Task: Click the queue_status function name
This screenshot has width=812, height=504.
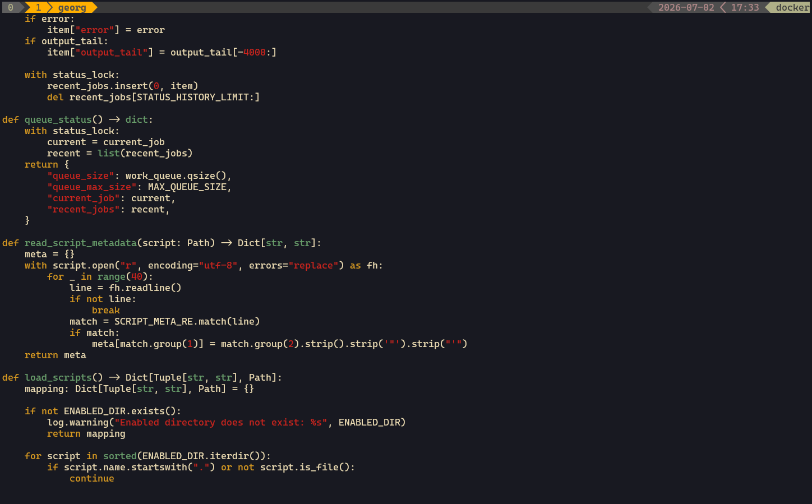Action: (x=58, y=119)
